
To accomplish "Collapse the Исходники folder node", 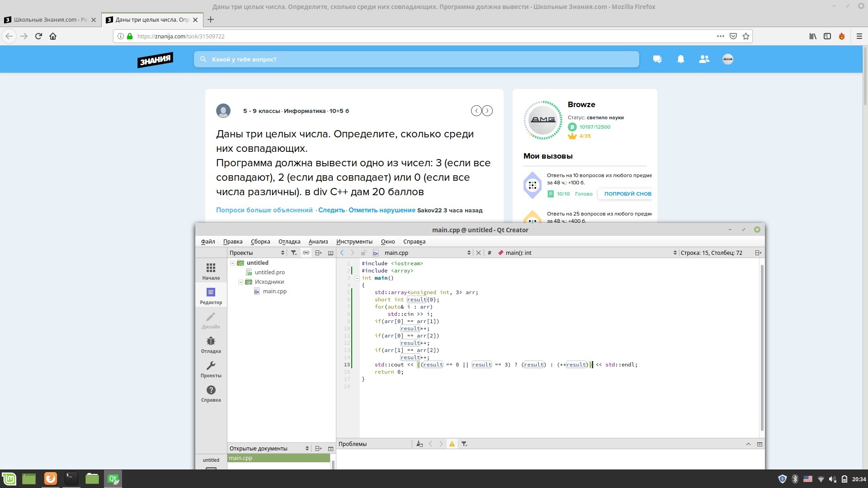I will click(241, 282).
